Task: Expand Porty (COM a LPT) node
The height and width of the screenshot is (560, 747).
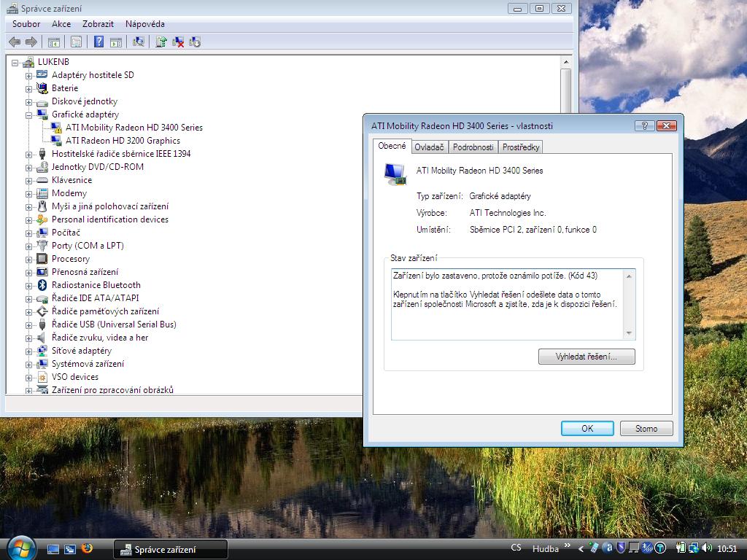Action: click(28, 246)
